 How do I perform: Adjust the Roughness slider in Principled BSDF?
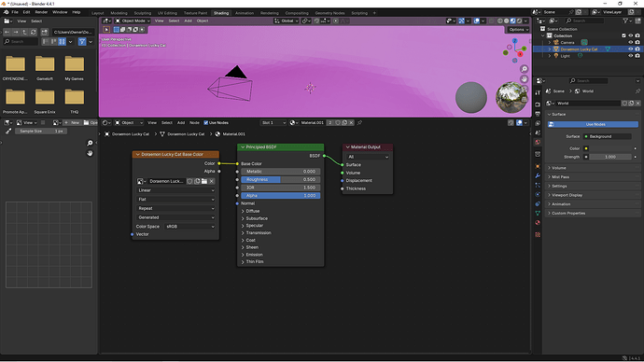pos(281,179)
